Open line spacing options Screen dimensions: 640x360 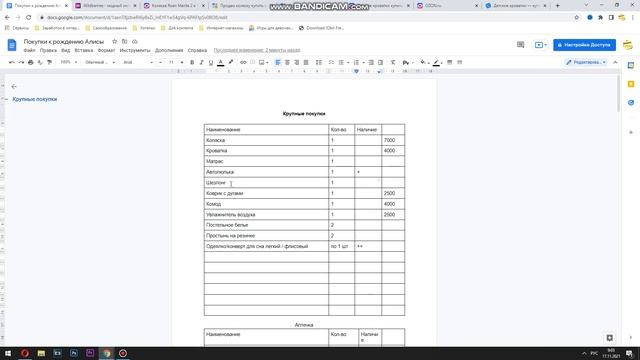point(319,62)
